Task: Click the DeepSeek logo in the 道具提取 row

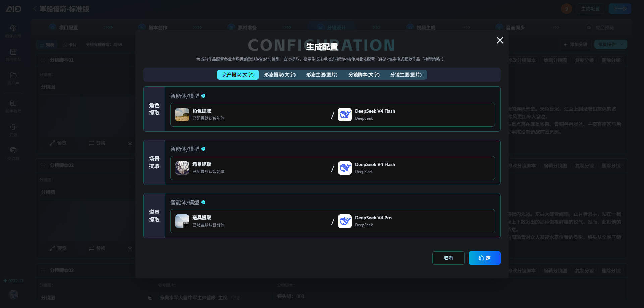Action: [x=345, y=221]
